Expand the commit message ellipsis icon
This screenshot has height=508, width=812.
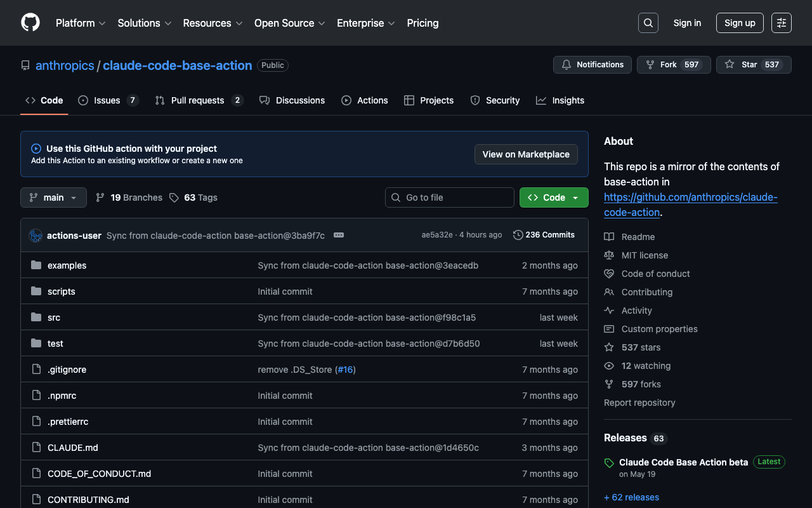click(x=339, y=235)
